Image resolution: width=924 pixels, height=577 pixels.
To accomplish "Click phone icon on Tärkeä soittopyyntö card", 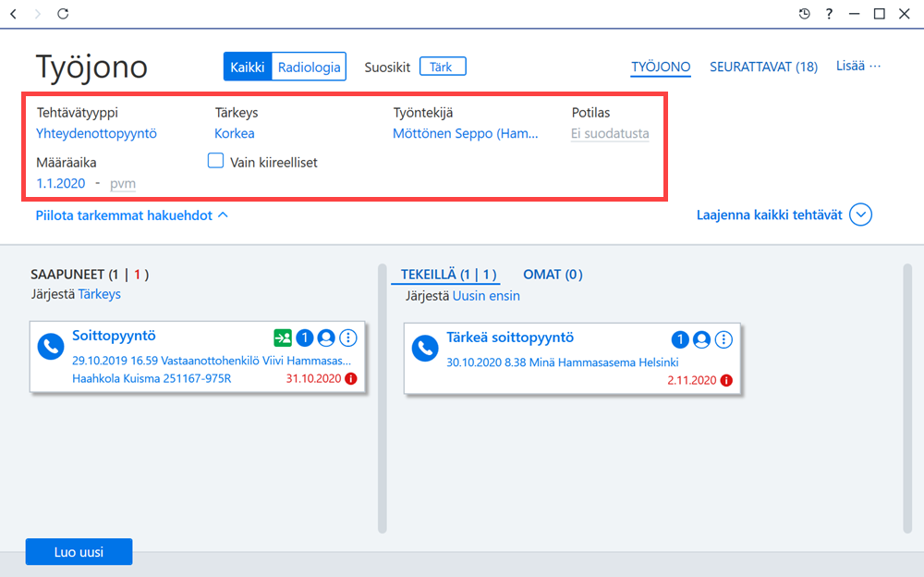I will point(425,349).
